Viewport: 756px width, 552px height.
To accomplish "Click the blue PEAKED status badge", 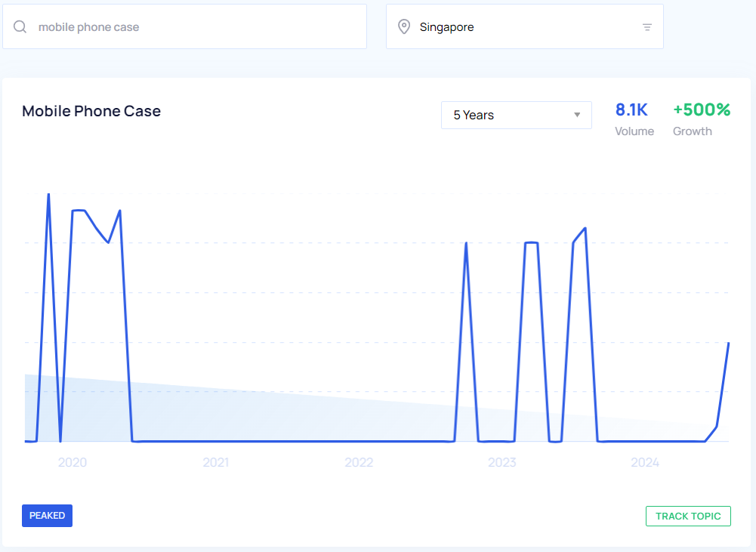I will [47, 516].
